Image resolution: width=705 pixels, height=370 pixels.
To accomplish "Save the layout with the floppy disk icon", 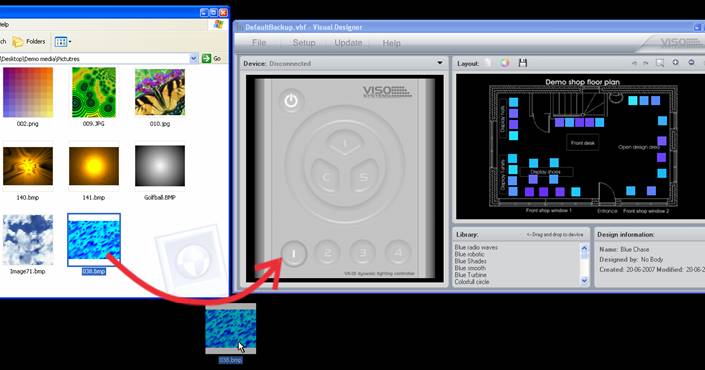I will [x=522, y=63].
